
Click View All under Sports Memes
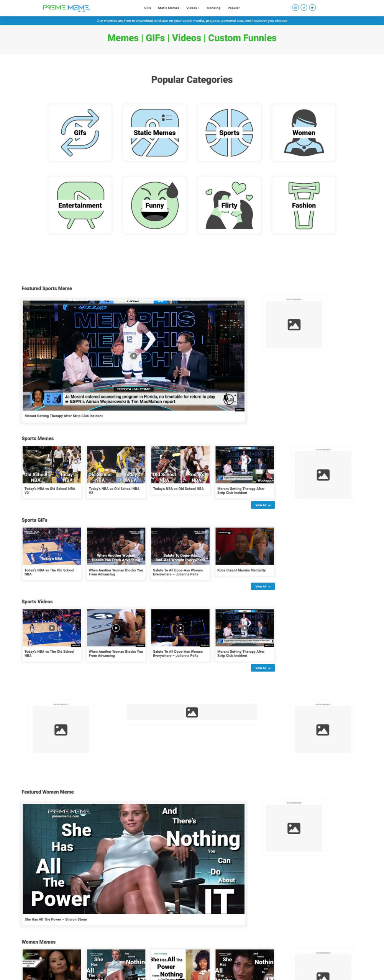(263, 505)
